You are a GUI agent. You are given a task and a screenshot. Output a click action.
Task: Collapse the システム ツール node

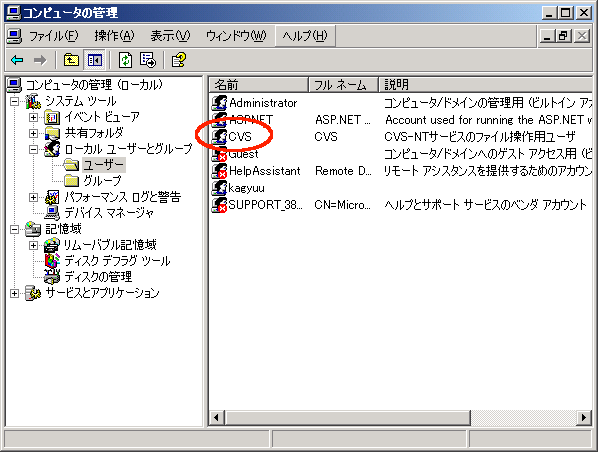[x=14, y=101]
